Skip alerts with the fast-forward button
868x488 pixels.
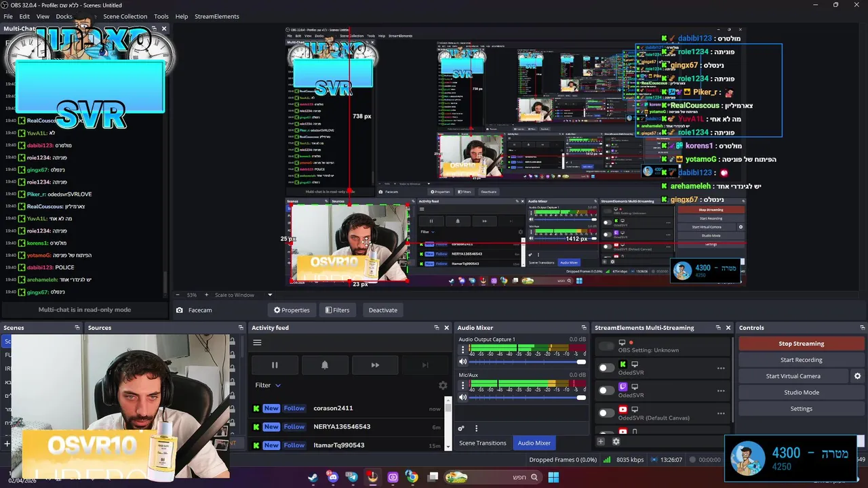click(375, 365)
